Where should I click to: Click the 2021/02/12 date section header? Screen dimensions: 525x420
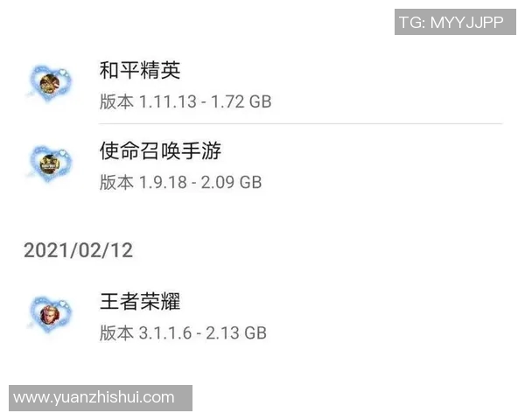(x=79, y=250)
